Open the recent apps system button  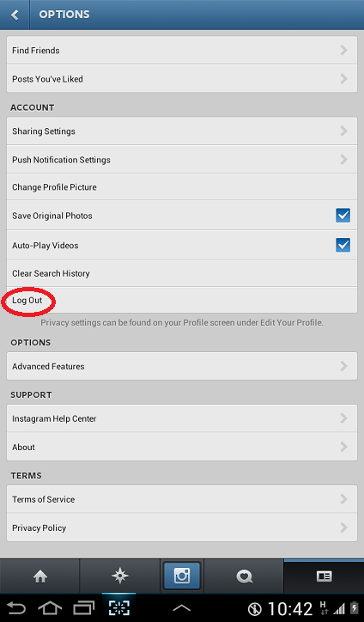pos(83,607)
